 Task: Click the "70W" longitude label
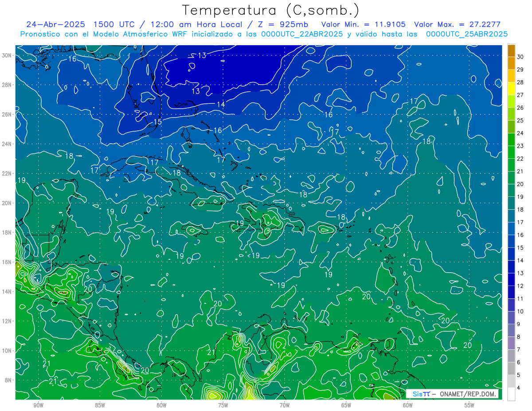[x=285, y=405]
